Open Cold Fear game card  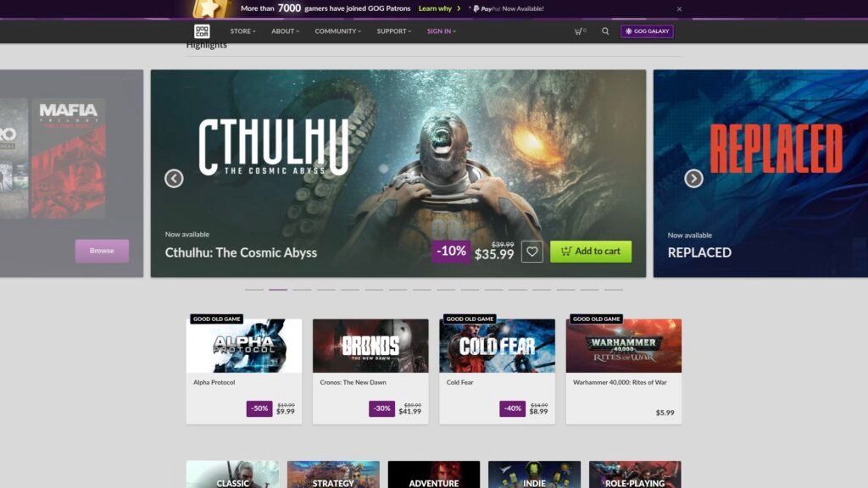tap(497, 370)
